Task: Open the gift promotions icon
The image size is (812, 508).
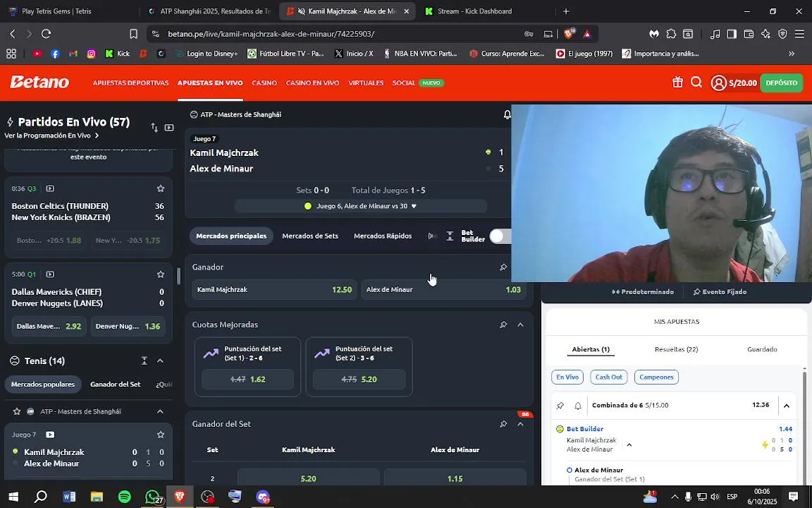Action: pos(677,83)
